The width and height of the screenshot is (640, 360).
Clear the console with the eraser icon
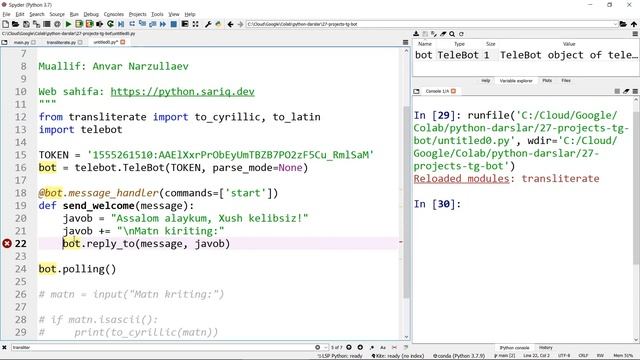(x=626, y=91)
